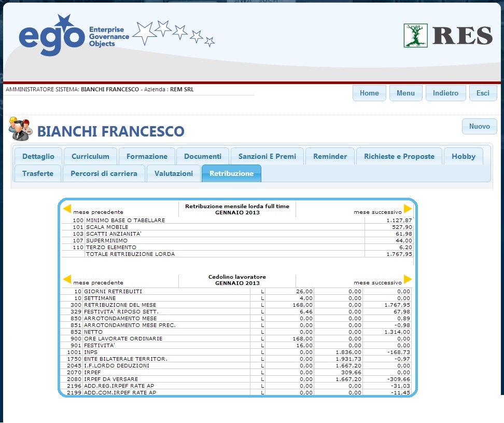Click the value 26,00 for Giorni Retribuiti
504x423 pixels.
(304, 292)
